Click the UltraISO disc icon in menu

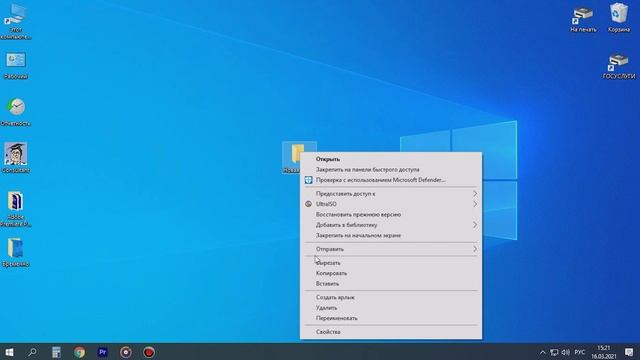click(309, 204)
